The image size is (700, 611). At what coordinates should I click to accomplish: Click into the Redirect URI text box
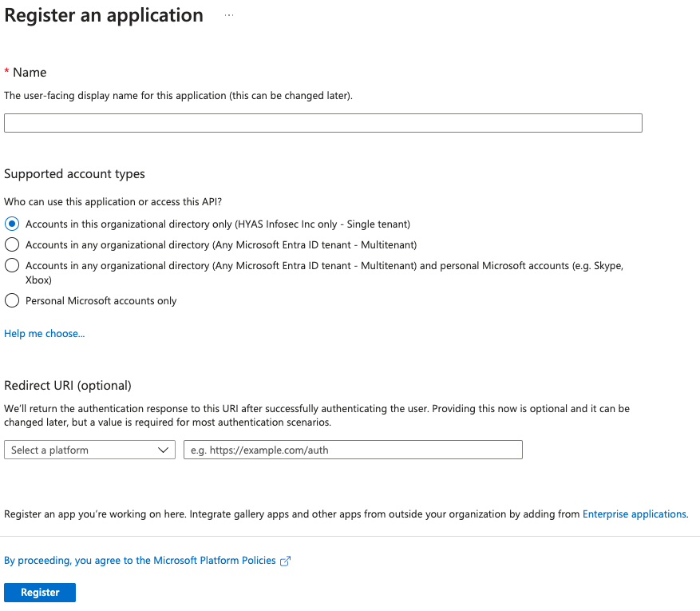point(353,450)
